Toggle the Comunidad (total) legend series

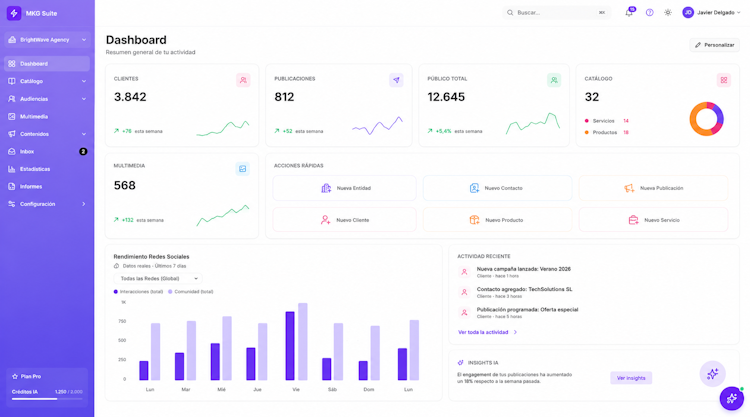(x=190, y=292)
